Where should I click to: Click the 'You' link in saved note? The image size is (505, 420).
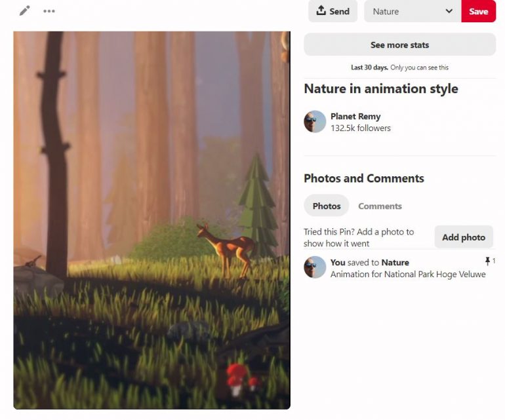coord(338,263)
